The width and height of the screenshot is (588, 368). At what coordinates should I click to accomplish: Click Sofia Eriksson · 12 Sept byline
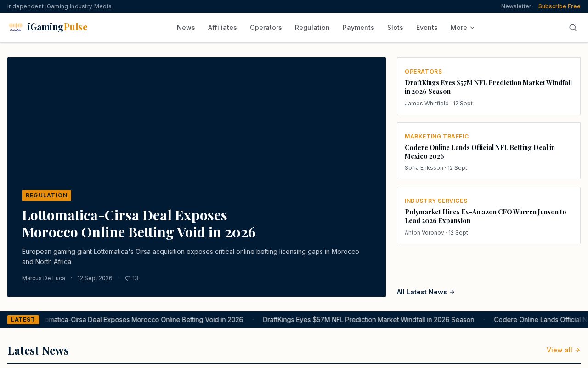pos(436,168)
